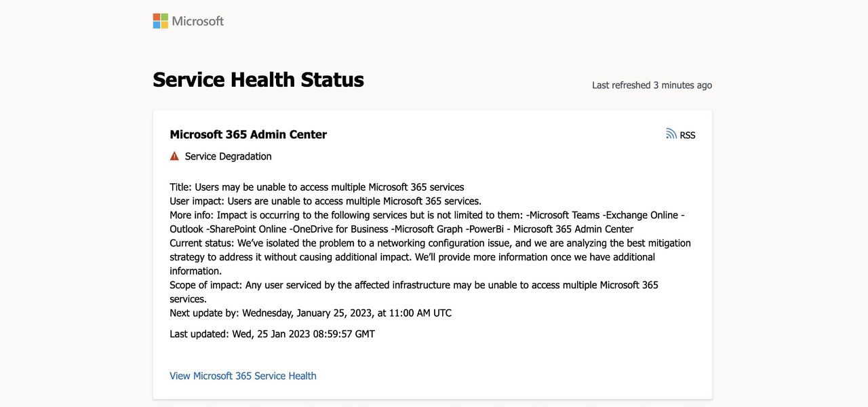Click the Last refreshed 3 minutes ago text

[x=652, y=85]
